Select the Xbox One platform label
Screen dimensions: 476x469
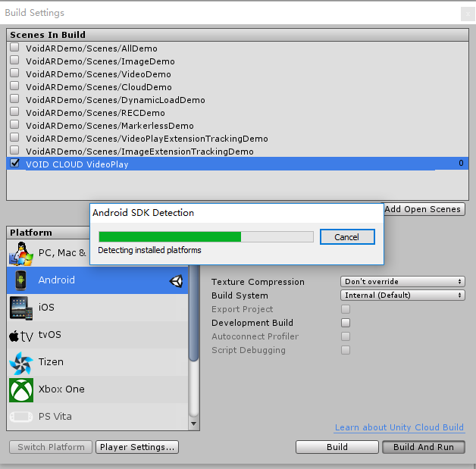coord(61,389)
